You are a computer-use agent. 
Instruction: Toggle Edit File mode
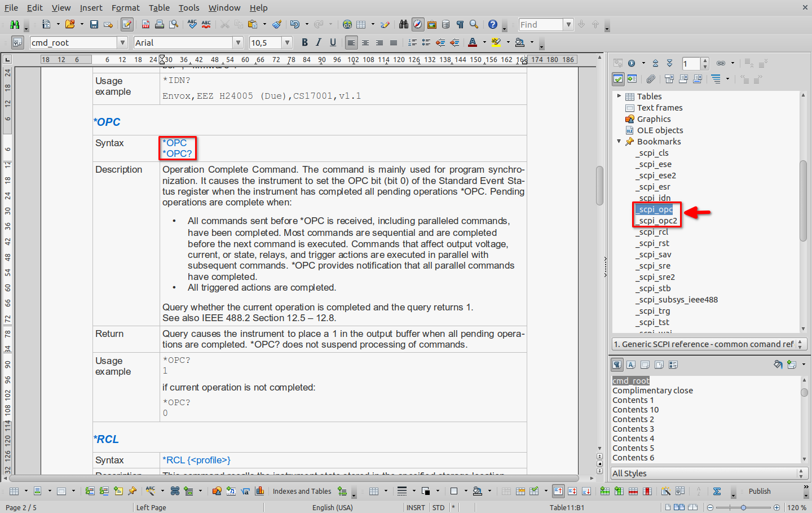click(x=127, y=24)
